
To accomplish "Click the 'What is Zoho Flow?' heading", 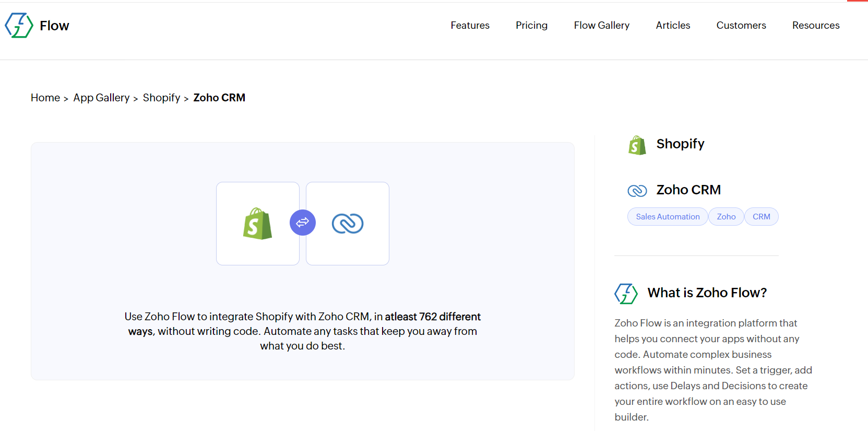I will point(707,293).
